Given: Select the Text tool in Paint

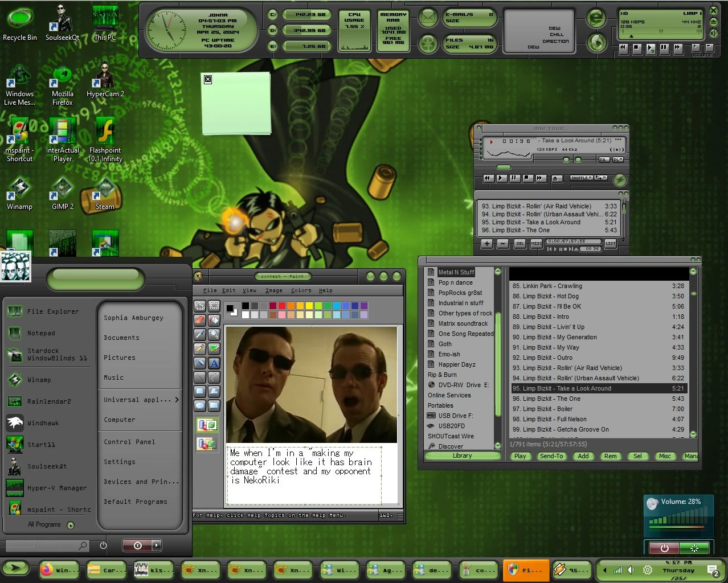Looking at the screenshot, I should click(x=214, y=363).
